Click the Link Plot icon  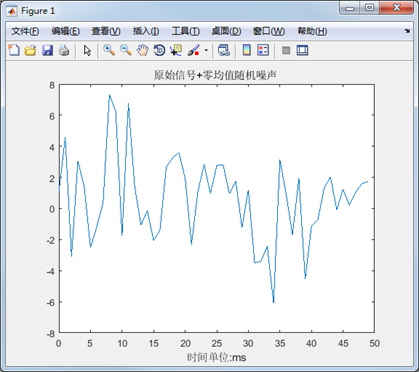[x=224, y=51]
